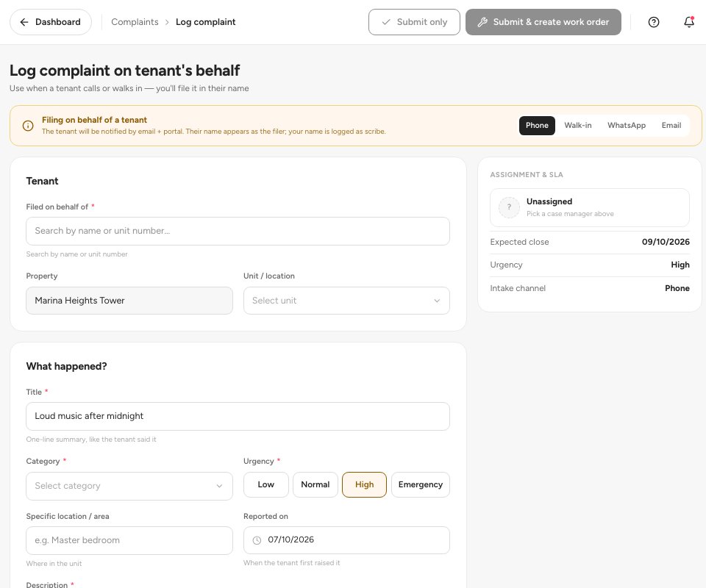Image resolution: width=706 pixels, height=588 pixels.
Task: Go back to Dashboard
Action: 51,22
